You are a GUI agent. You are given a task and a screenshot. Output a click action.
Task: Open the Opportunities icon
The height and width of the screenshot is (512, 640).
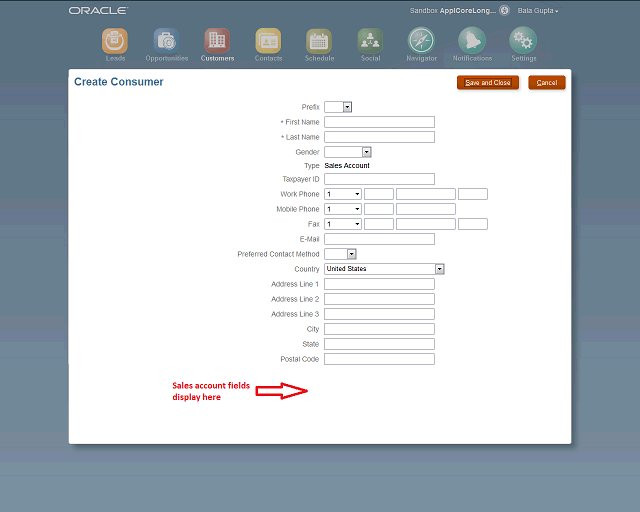click(x=166, y=41)
